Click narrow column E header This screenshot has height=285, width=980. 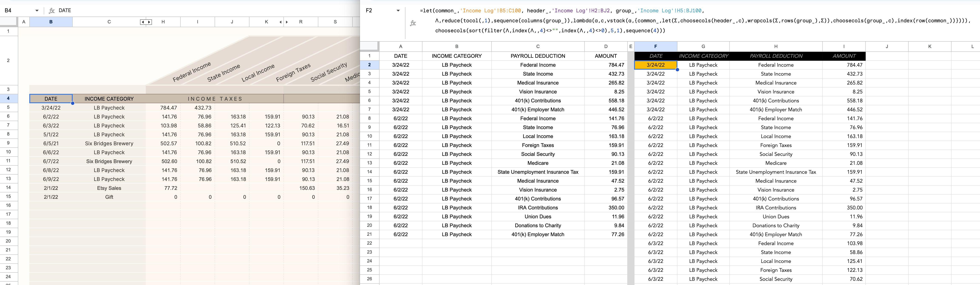tap(630, 46)
